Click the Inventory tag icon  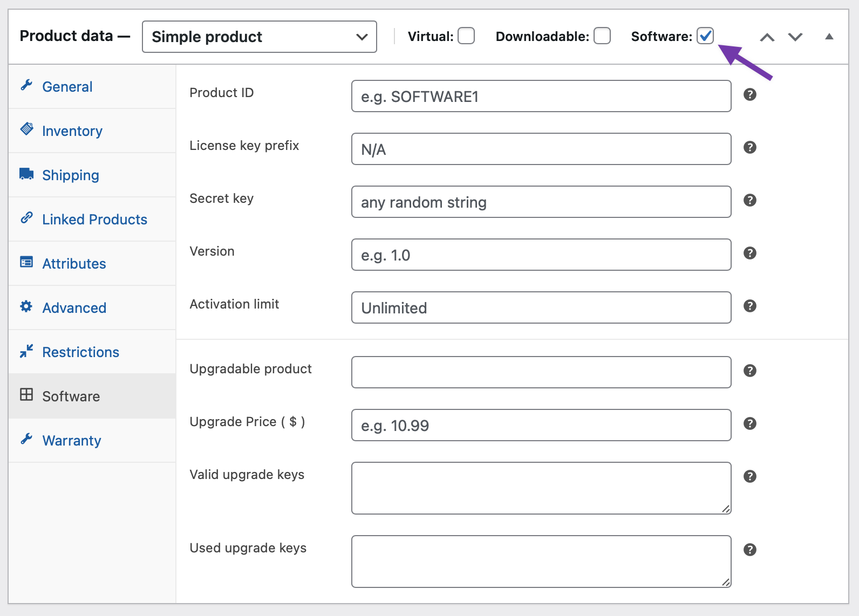(x=26, y=129)
